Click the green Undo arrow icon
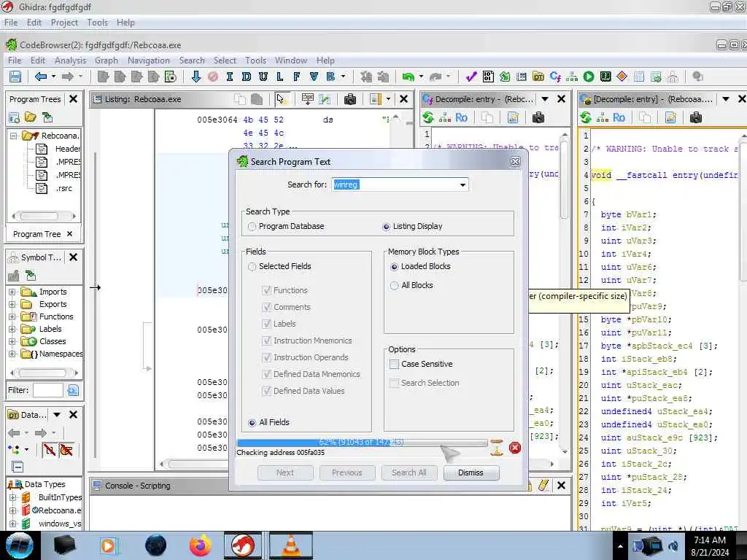Viewport: 747px width, 560px height. [x=409, y=77]
